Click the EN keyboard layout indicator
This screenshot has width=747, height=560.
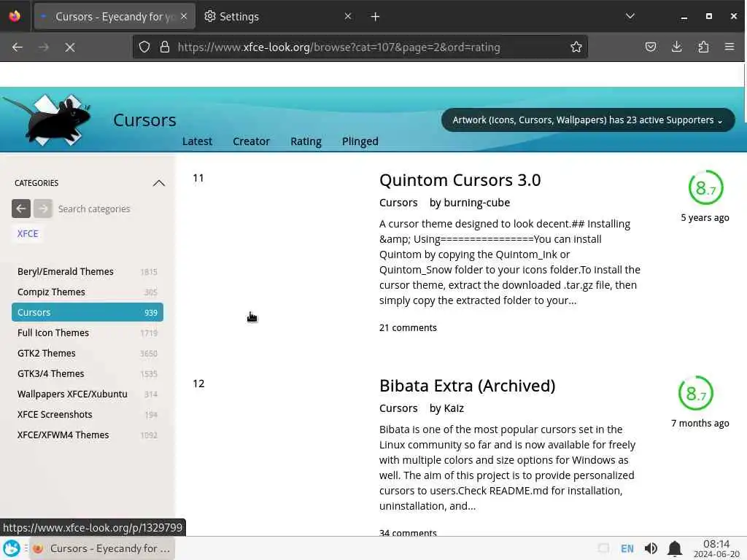pyautogui.click(x=627, y=548)
